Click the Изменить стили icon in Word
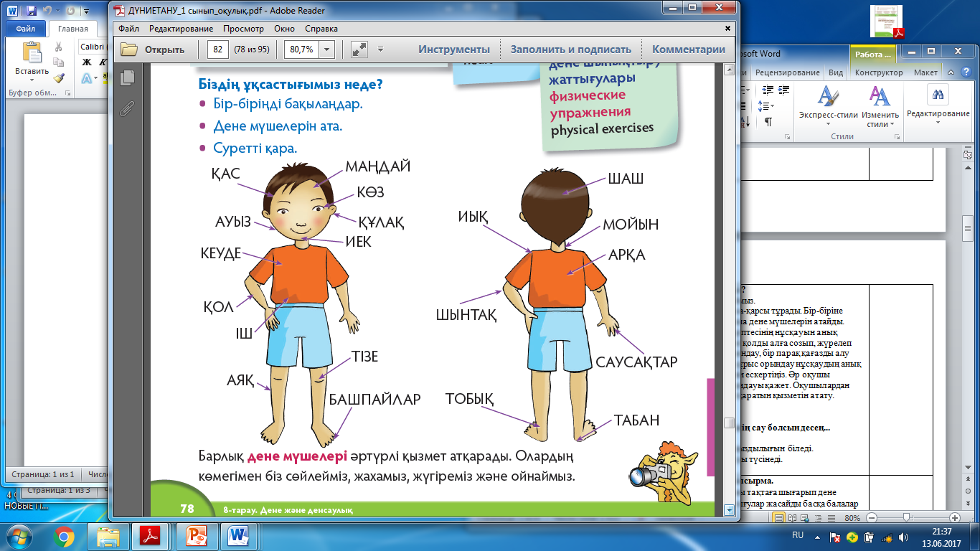This screenshot has width=980, height=551. click(880, 95)
